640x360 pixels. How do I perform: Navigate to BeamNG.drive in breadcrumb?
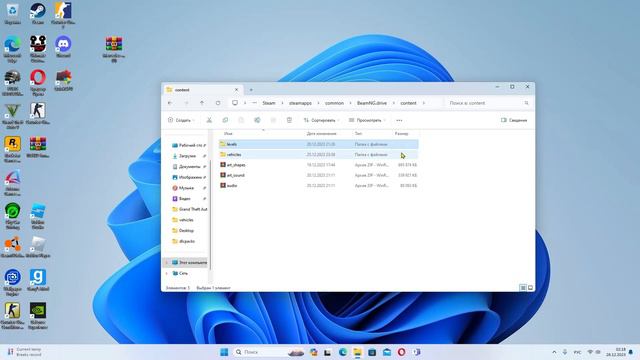[372, 103]
